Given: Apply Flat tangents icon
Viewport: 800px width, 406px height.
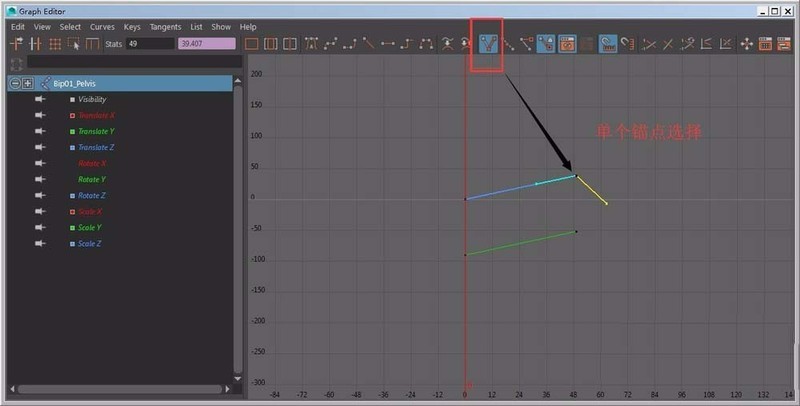Looking at the screenshot, I should 388,44.
